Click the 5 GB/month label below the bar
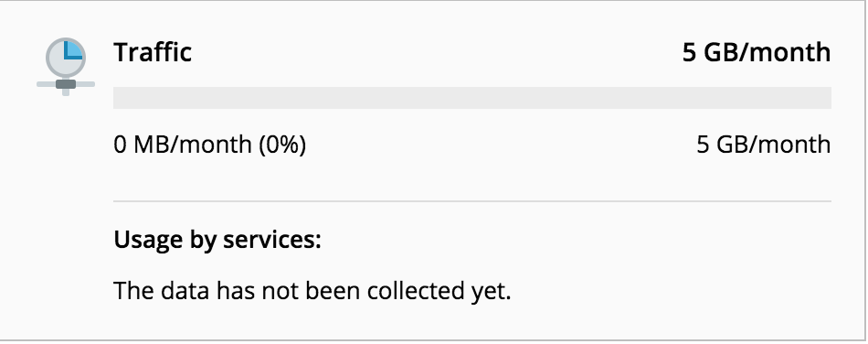 pyautogui.click(x=763, y=145)
